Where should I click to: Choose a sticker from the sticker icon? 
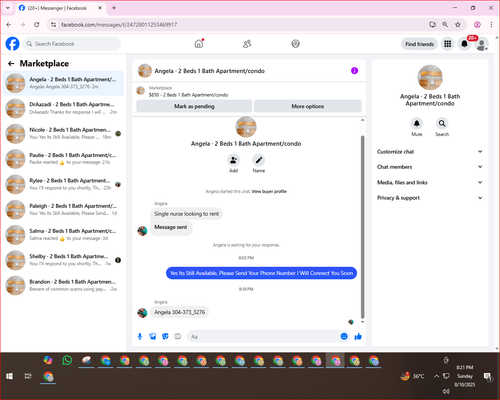coord(165,337)
